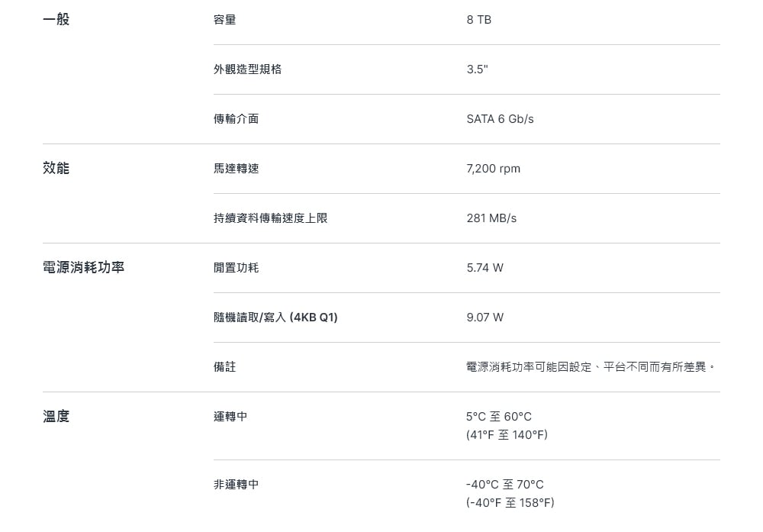Select the 隨機讀取/寫入 (4KB Q1) label

click(275, 318)
